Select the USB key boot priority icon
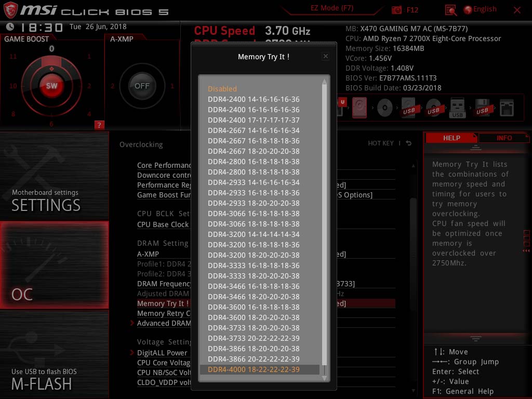The height and width of the screenshot is (399, 532). point(457,108)
